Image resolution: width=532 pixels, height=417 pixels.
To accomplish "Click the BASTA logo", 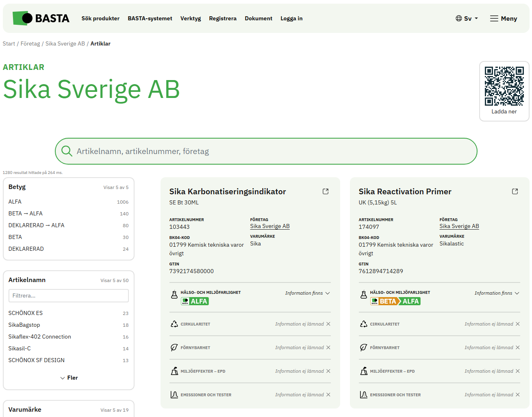I will pyautogui.click(x=41, y=18).
